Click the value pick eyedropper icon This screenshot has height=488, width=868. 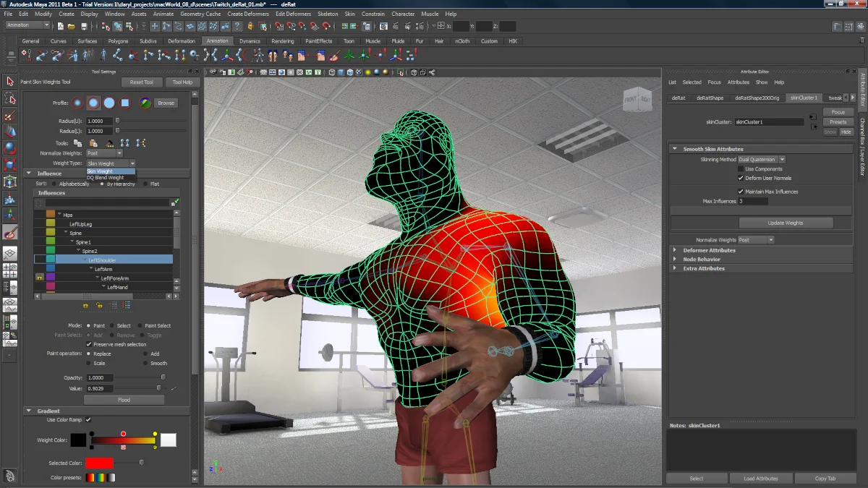[x=173, y=389]
